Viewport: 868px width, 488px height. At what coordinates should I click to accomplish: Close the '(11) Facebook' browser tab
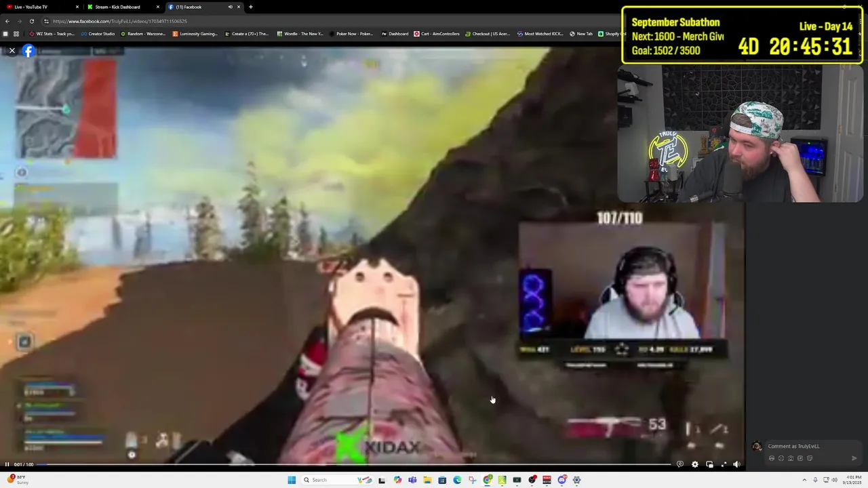coord(239,7)
